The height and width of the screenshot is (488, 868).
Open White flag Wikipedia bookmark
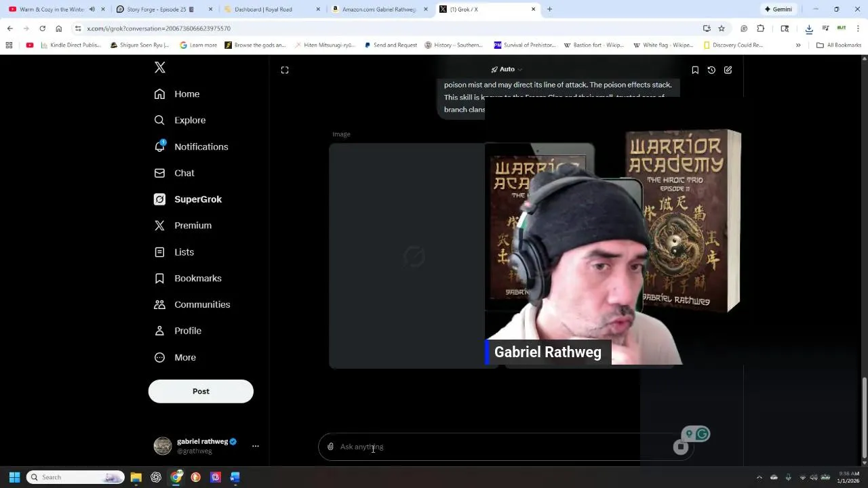click(x=663, y=45)
